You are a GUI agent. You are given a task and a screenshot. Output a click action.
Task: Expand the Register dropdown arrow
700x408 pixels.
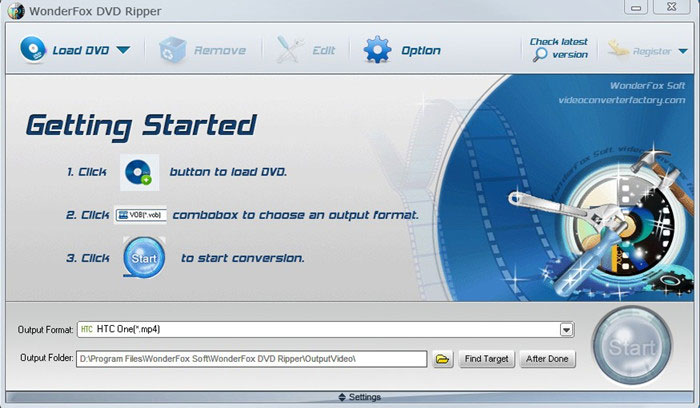pyautogui.click(x=683, y=51)
